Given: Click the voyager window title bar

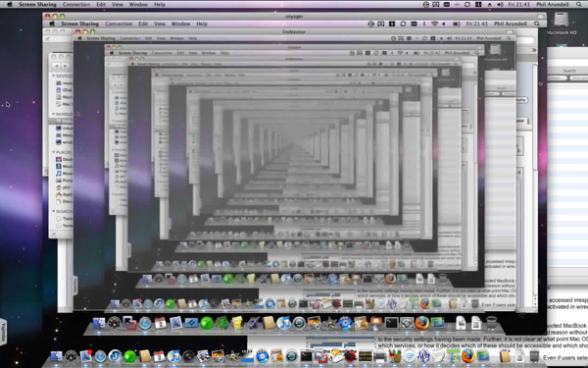Looking at the screenshot, I should coord(294,16).
